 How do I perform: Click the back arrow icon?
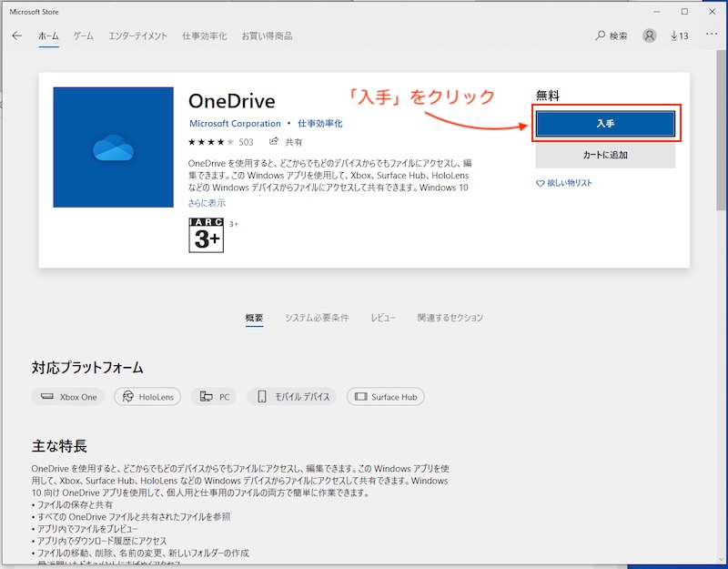[x=17, y=36]
